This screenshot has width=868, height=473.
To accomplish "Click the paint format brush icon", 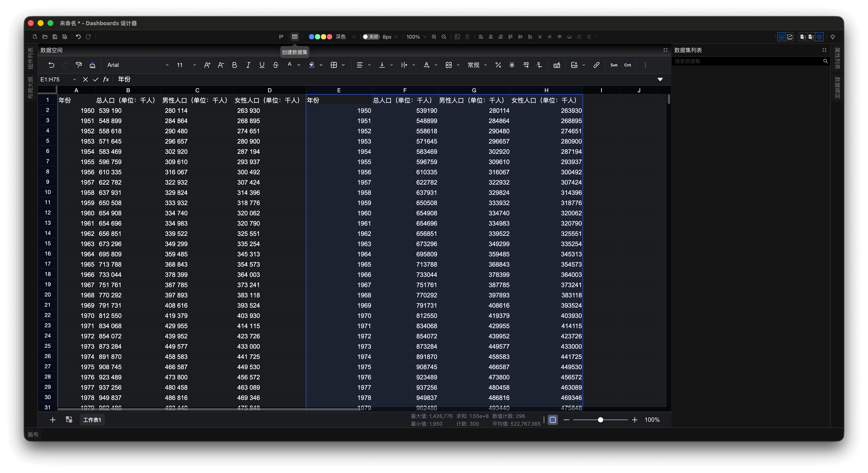I will (x=79, y=65).
